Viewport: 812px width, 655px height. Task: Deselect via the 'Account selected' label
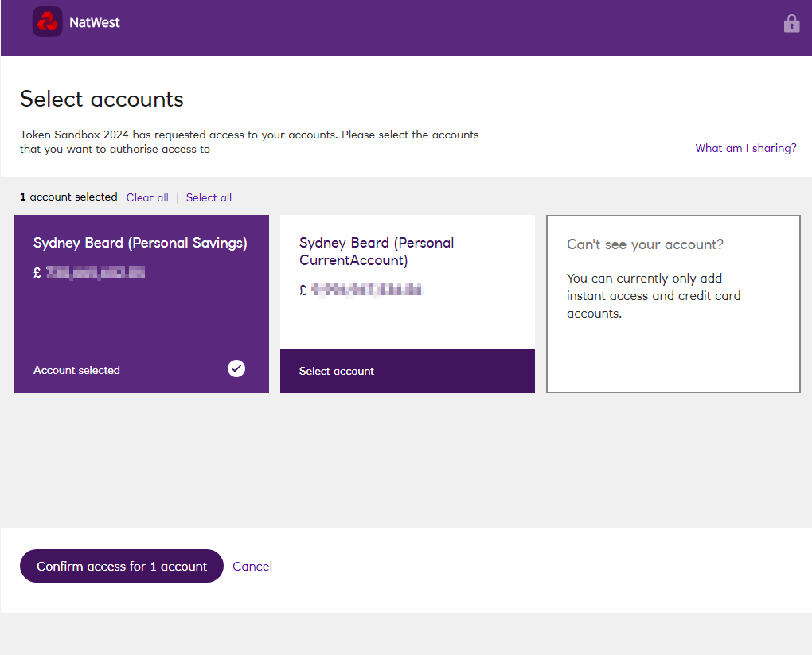[x=76, y=370]
